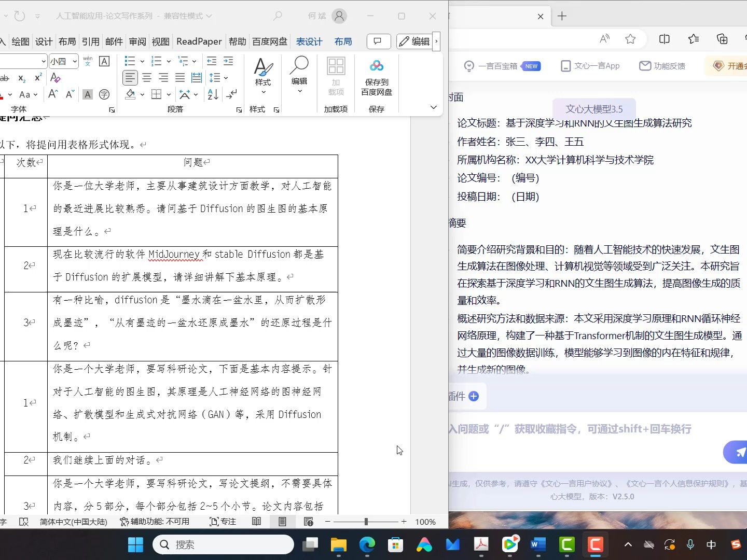Open 一言百宝箱 link
Image resolution: width=747 pixels, height=560 pixels.
pyautogui.click(x=502, y=66)
